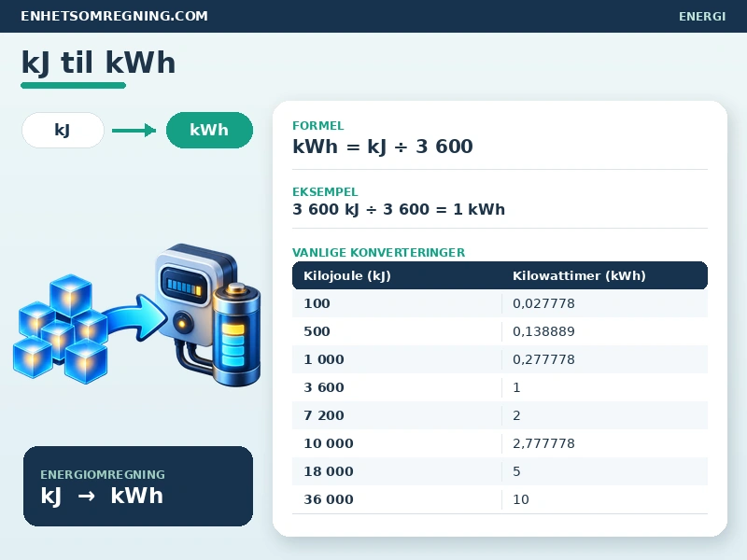Select the 7 200 kJ table cell
The height and width of the screenshot is (560, 747).
pos(397,415)
